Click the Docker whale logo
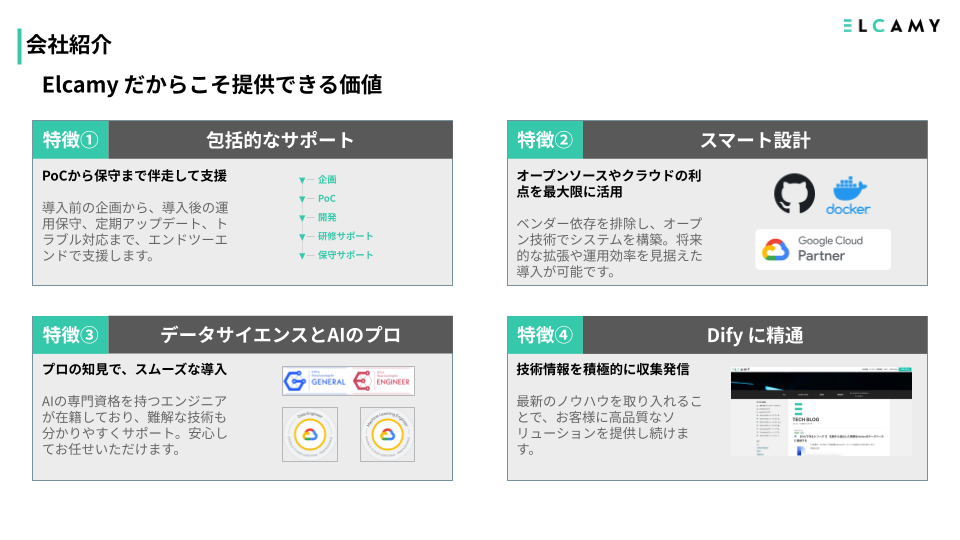 click(x=848, y=195)
